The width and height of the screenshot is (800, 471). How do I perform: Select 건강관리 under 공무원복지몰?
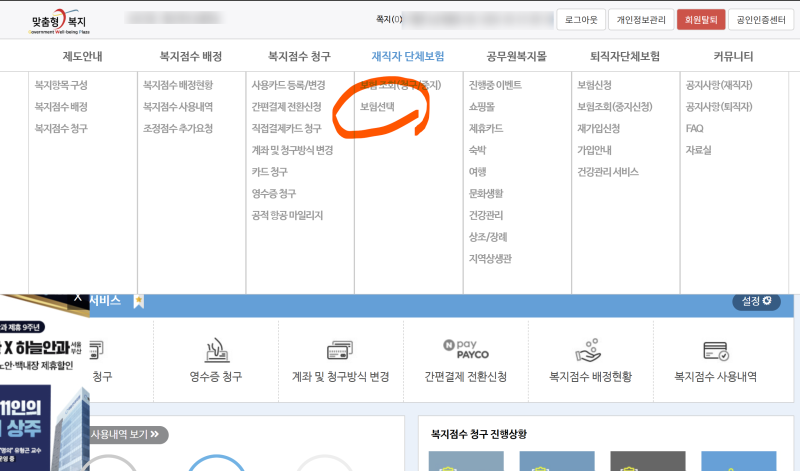[486, 215]
